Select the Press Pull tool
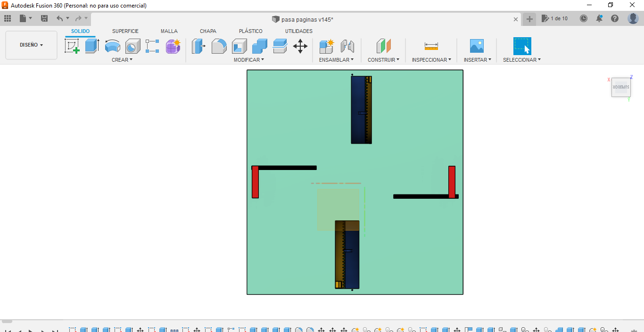 point(198,46)
